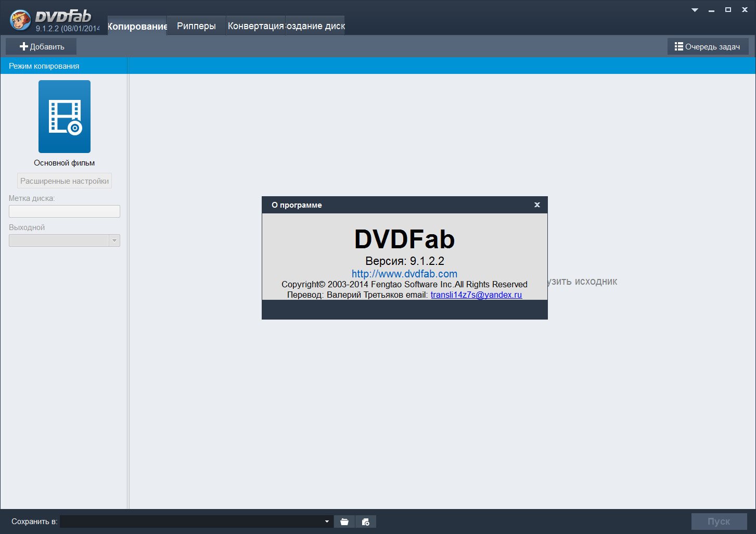Open the output folder browse icon
This screenshot has height=534, width=756.
tap(344, 522)
